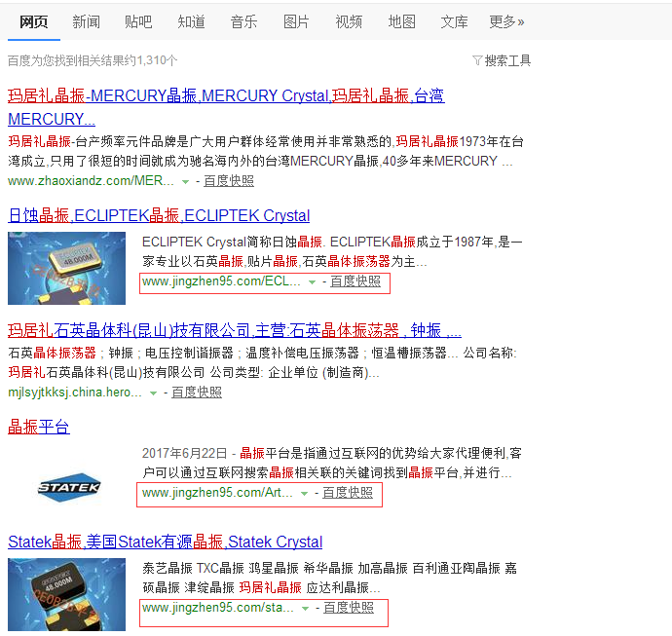Open 玛居礼石英晶体科(昆山)技有限公司 result title
Image resolution: width=672 pixels, height=636 pixels.
coord(235,330)
